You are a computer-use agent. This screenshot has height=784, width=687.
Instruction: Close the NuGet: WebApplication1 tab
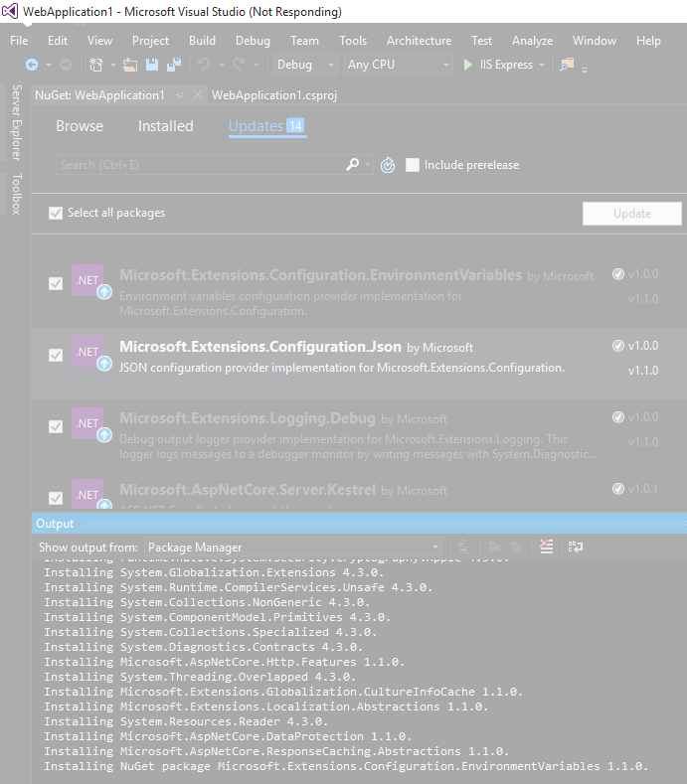pyautogui.click(x=198, y=94)
